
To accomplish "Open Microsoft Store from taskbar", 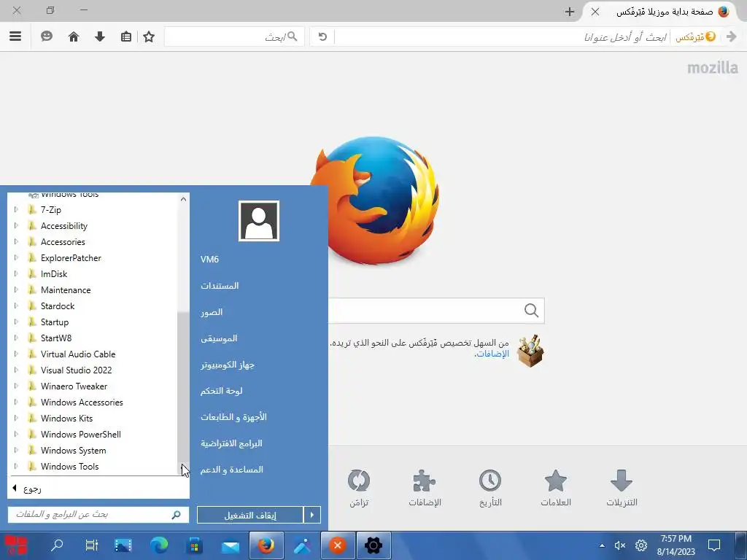I will click(194, 545).
